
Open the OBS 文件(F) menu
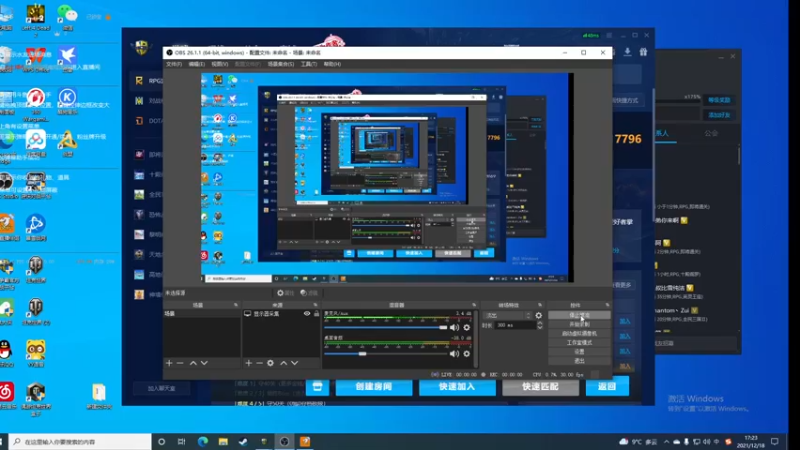coord(173,64)
